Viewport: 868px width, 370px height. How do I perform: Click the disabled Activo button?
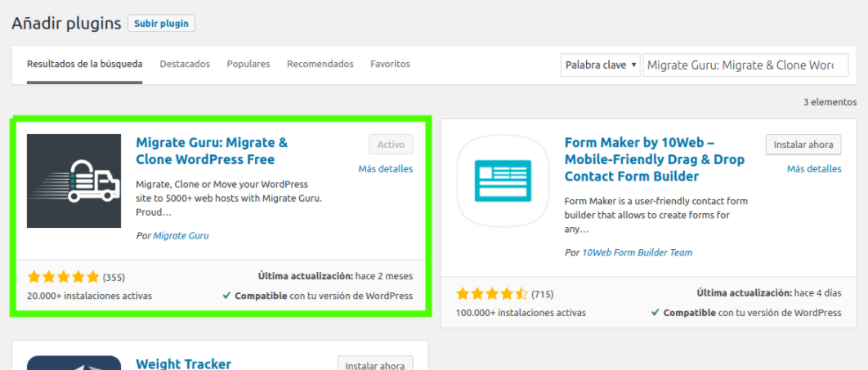pyautogui.click(x=391, y=145)
